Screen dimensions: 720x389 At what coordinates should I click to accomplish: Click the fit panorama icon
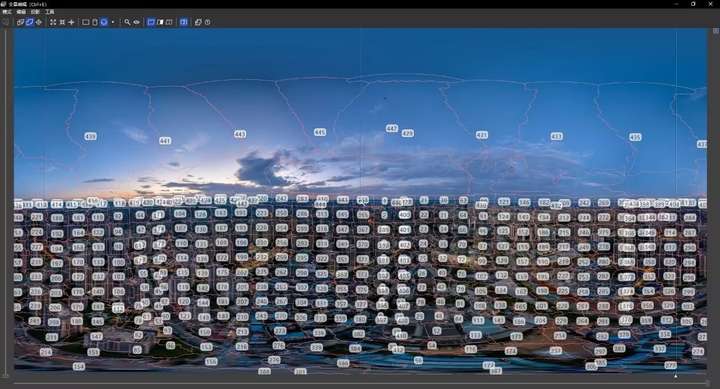click(x=53, y=22)
